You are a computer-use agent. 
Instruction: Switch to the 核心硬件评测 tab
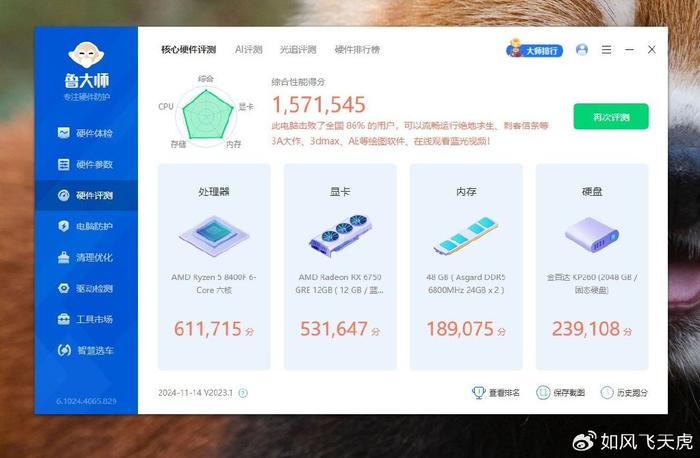click(188, 50)
